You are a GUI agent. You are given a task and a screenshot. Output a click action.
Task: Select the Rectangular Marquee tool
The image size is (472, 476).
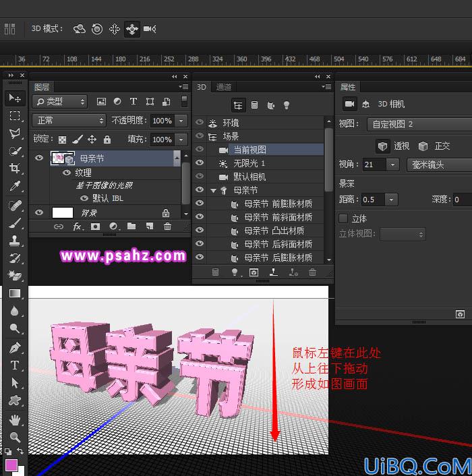[x=15, y=116]
